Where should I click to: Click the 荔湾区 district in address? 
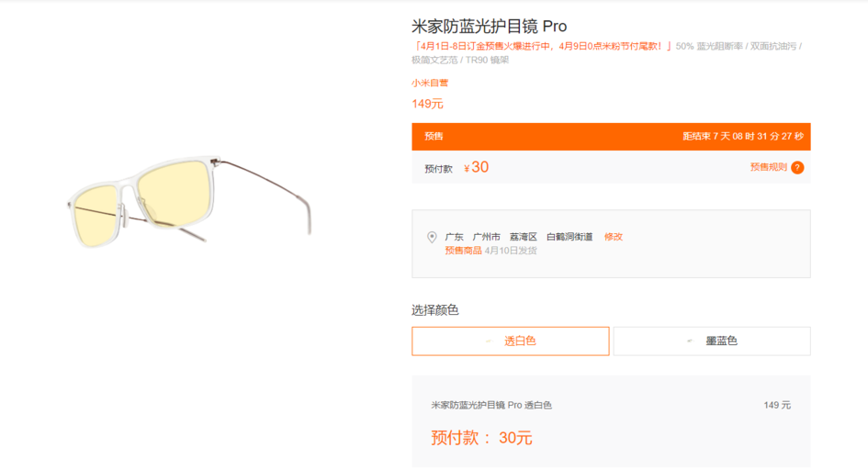tap(524, 237)
